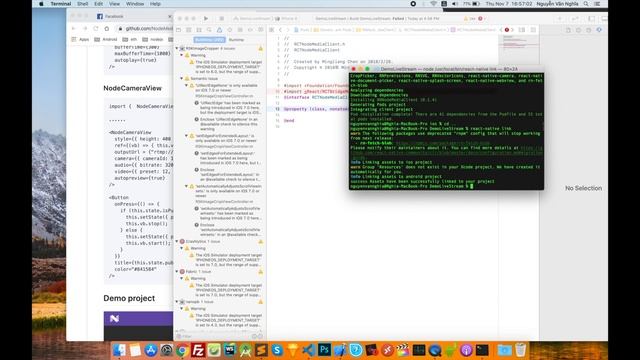The width and height of the screenshot is (640, 360).
Task: Click the NodeCameraView heading on GitHub page
Action: pyautogui.click(x=132, y=88)
